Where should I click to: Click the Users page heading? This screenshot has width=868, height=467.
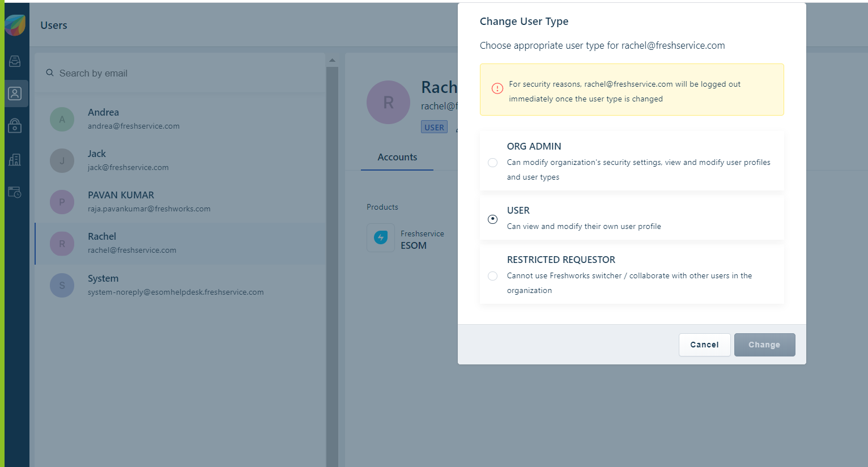54,26
